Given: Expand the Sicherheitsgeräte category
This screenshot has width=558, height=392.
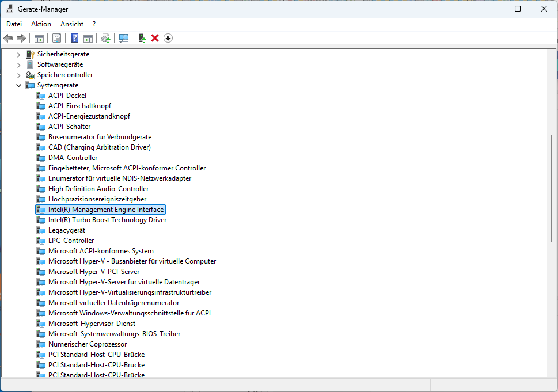Looking at the screenshot, I should 19,54.
